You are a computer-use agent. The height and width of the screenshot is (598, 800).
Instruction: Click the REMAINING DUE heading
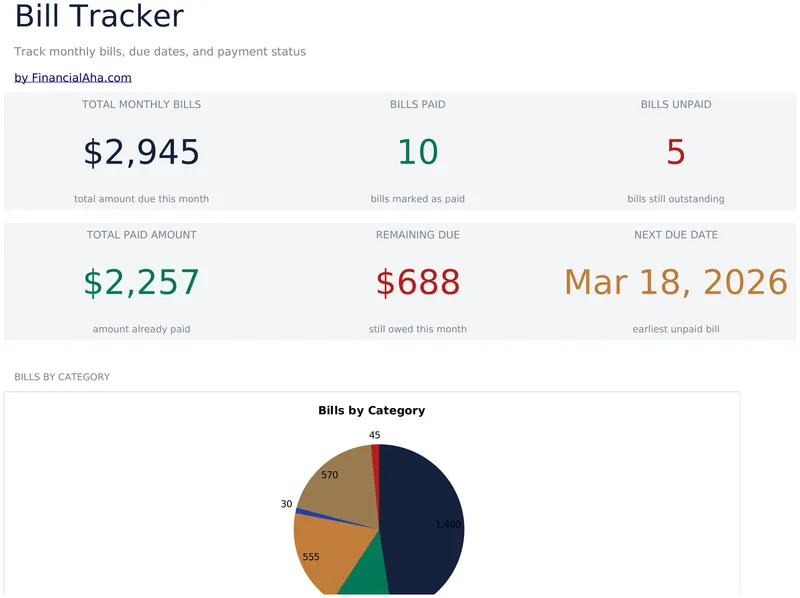pos(418,235)
